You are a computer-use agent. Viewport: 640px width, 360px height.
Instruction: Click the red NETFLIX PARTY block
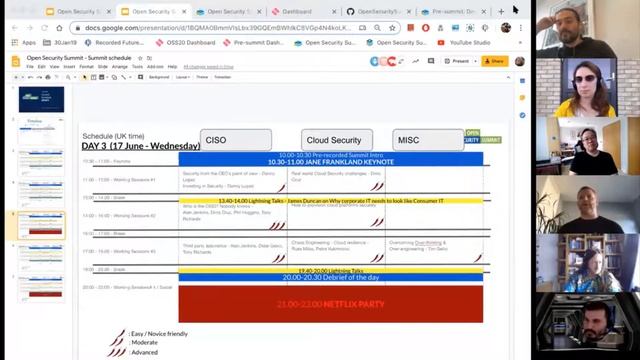pos(331,304)
